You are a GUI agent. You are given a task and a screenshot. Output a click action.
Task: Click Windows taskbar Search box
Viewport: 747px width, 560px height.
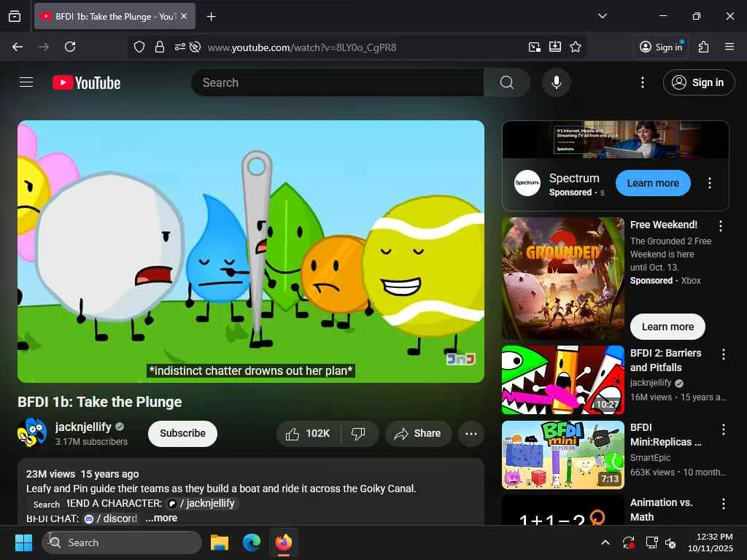(122, 542)
